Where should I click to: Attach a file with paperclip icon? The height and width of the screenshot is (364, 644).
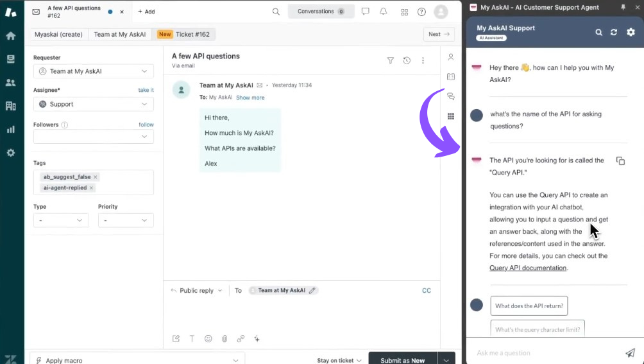[x=225, y=339]
